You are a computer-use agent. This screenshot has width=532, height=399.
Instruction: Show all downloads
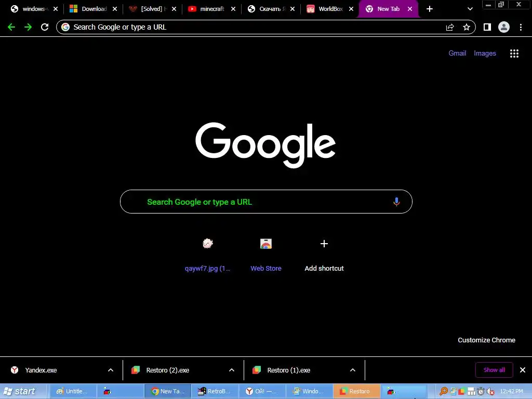coord(494,370)
